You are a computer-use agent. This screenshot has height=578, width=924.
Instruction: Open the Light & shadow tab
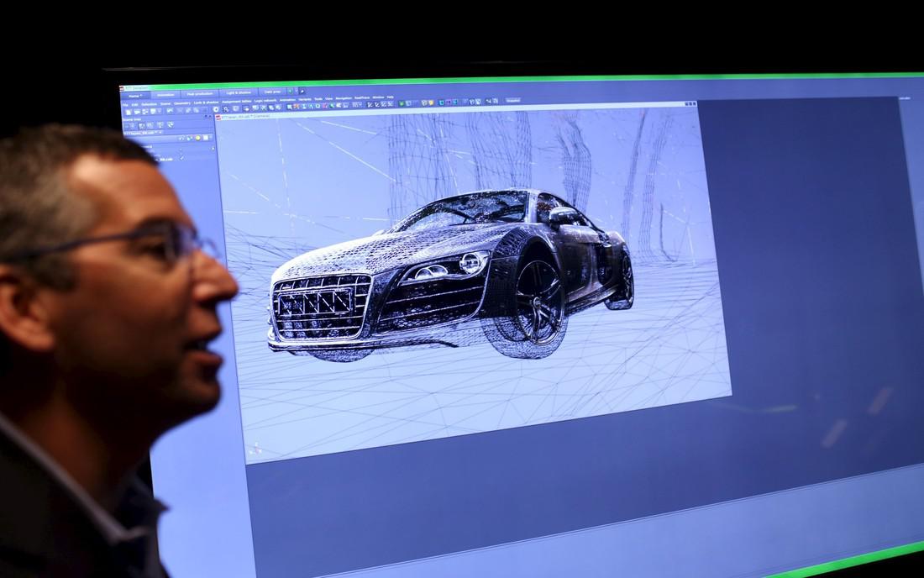(239, 93)
